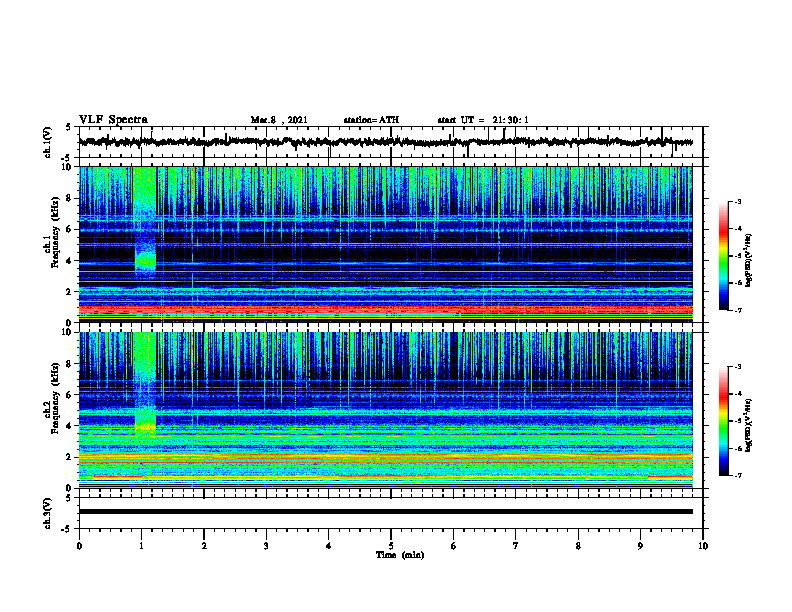Click the 'ch.3(V)' axis label
Screen dimensions: 792x612
(x=48, y=513)
